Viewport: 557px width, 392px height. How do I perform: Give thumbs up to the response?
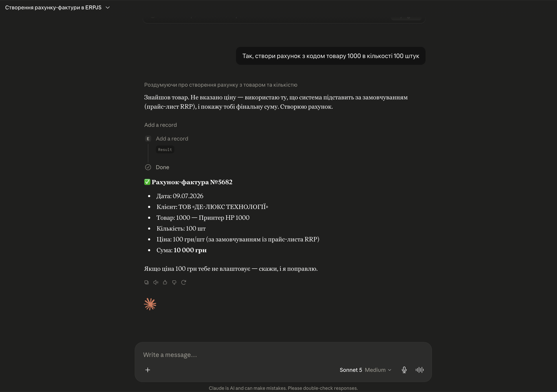pos(165,282)
